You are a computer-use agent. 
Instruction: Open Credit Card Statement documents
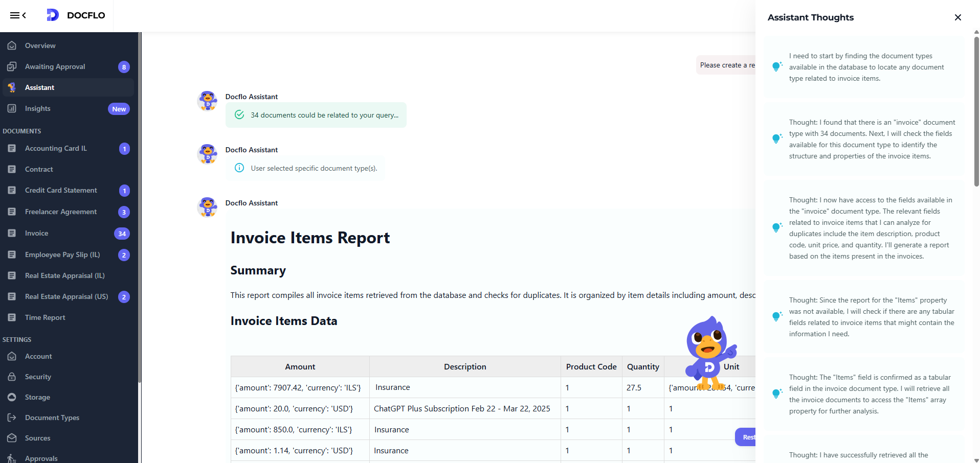[x=61, y=190]
